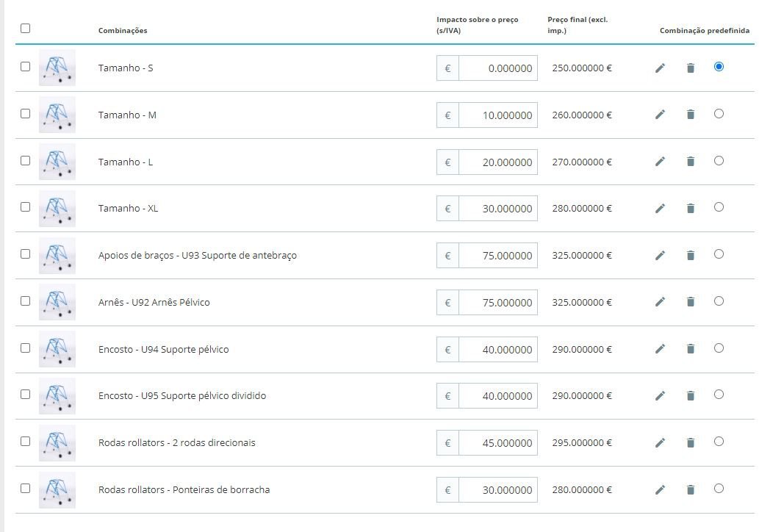This screenshot has height=532, width=759.
Task: Delete the Tamanho - M combination
Action: pyautogui.click(x=691, y=115)
